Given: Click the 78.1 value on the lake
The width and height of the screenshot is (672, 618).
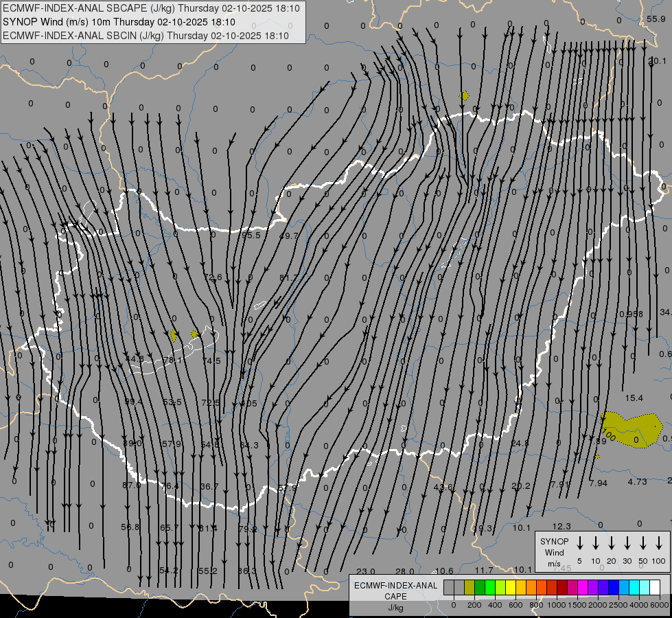Looking at the screenshot, I should tap(172, 360).
